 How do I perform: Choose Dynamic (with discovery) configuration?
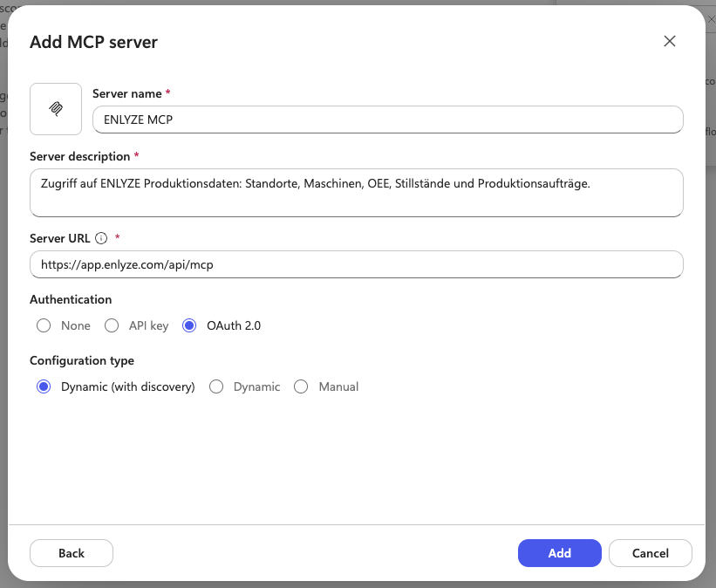click(44, 387)
